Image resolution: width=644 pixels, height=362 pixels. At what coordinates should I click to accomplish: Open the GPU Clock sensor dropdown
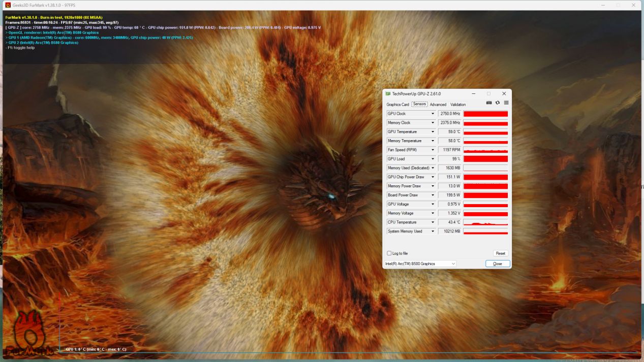433,114
